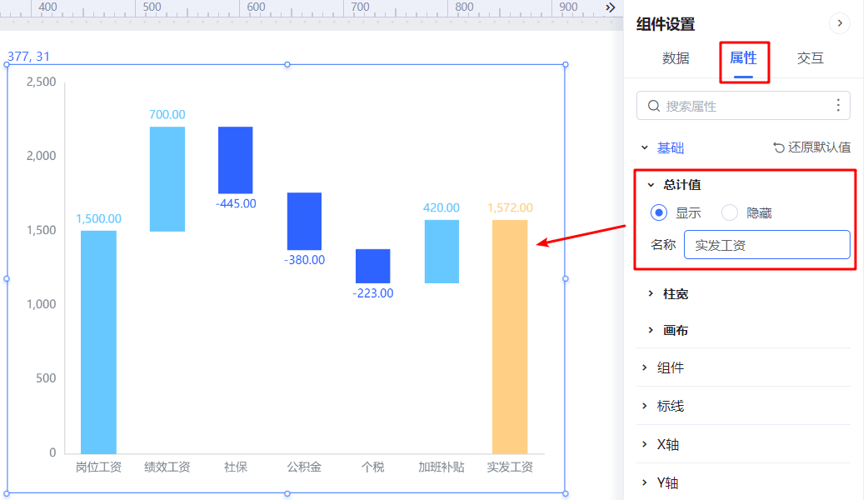
Task: Select the 隐藏 radio button
Action: pyautogui.click(x=729, y=212)
